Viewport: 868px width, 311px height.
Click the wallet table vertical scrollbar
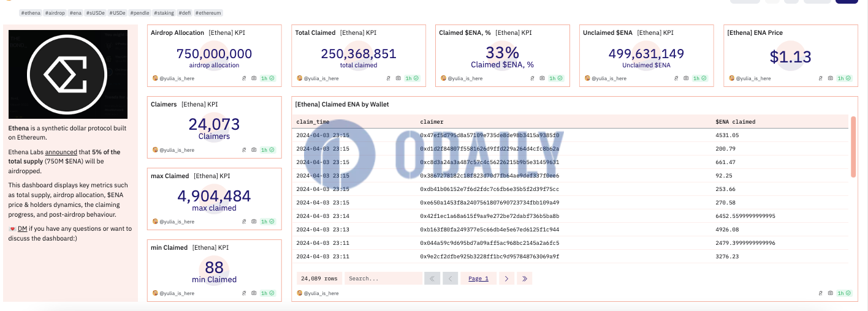[x=853, y=147]
